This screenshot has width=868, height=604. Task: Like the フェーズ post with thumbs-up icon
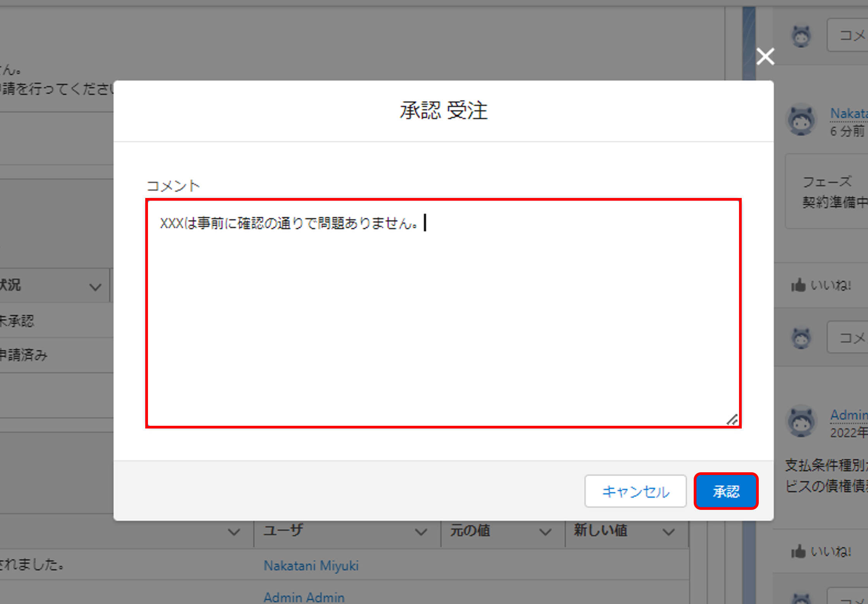tap(798, 286)
